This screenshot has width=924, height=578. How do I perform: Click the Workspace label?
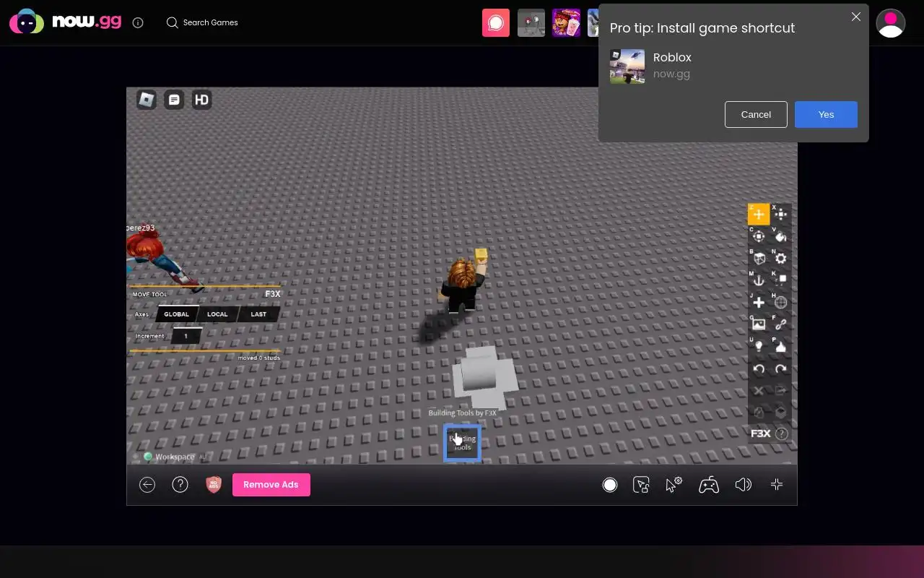coord(175,457)
